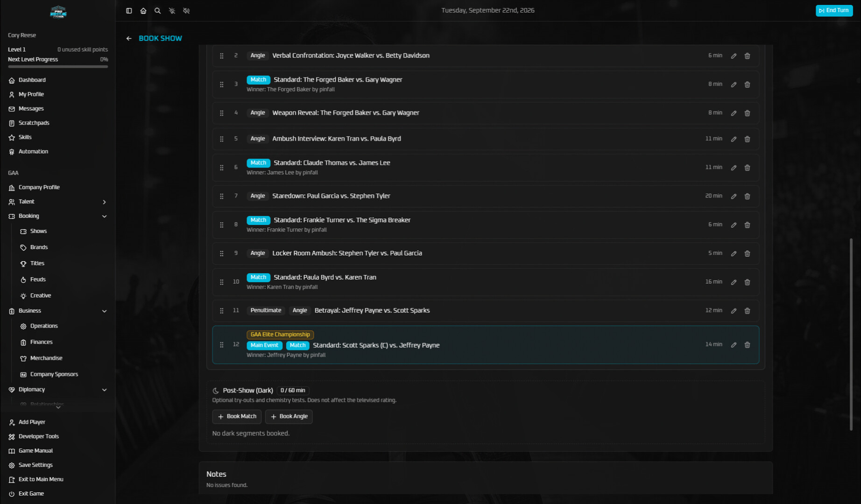
Task: Select the GAA Elite Championship tag
Action: coord(280,335)
